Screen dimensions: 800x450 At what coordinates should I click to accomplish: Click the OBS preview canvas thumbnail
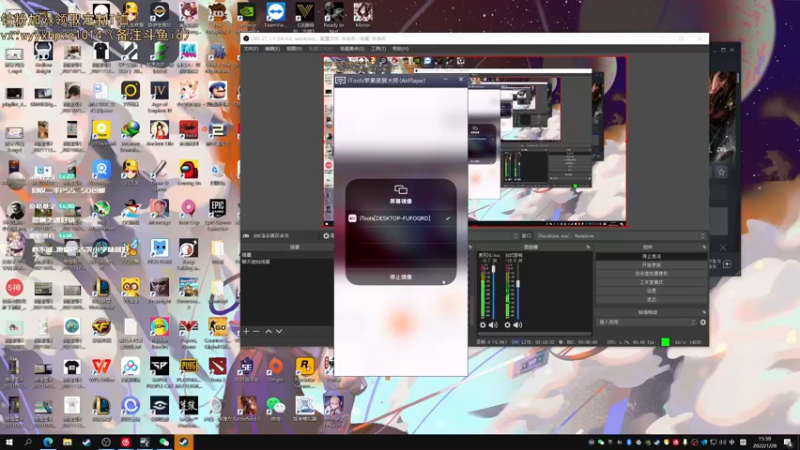475,142
